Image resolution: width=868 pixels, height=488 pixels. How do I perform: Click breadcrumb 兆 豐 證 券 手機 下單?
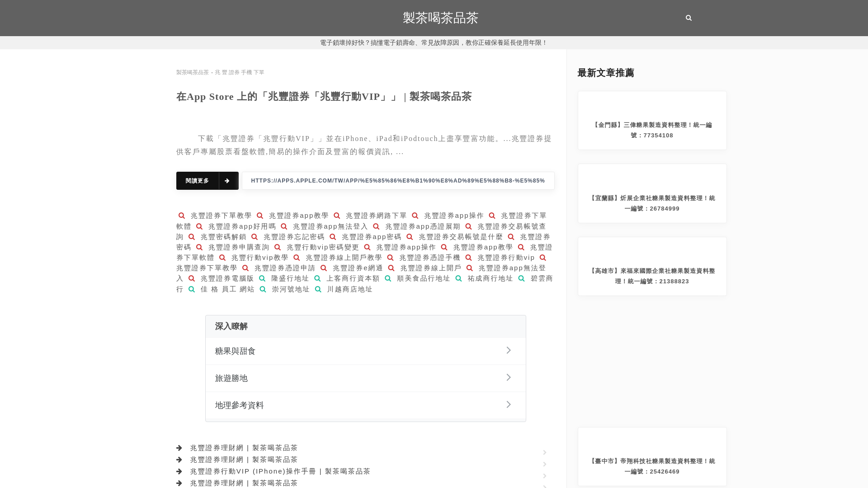pos(240,72)
